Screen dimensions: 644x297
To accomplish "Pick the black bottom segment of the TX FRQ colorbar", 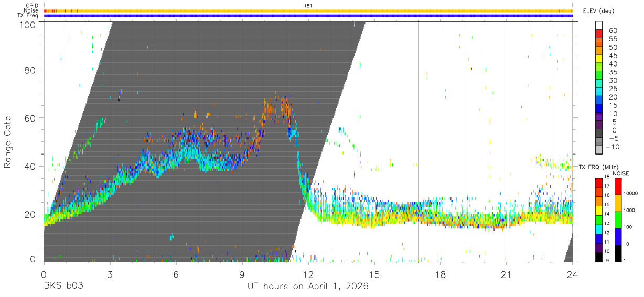I will [x=599, y=257].
